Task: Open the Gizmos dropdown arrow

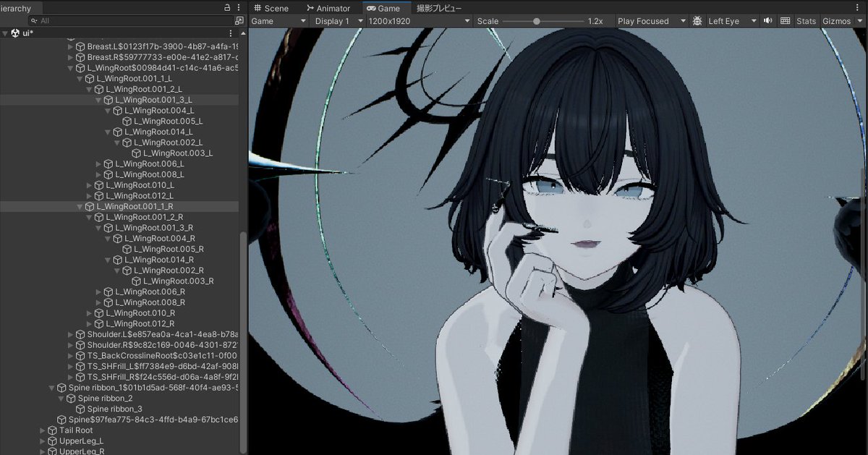Action: coord(859,21)
